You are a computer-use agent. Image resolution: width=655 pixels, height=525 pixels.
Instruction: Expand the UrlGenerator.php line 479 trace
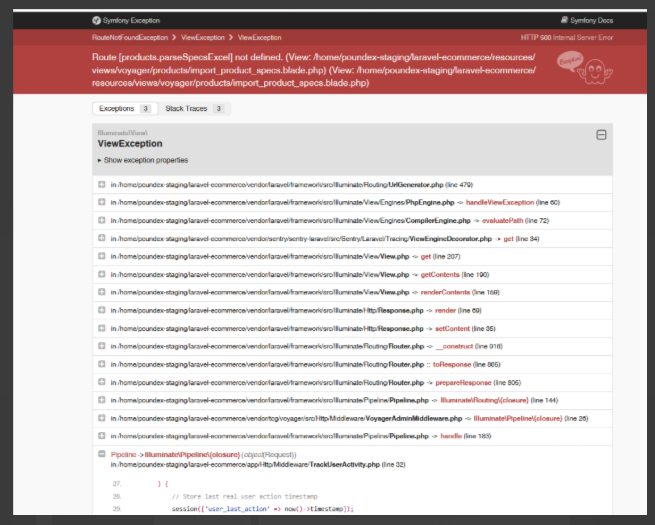coord(102,185)
